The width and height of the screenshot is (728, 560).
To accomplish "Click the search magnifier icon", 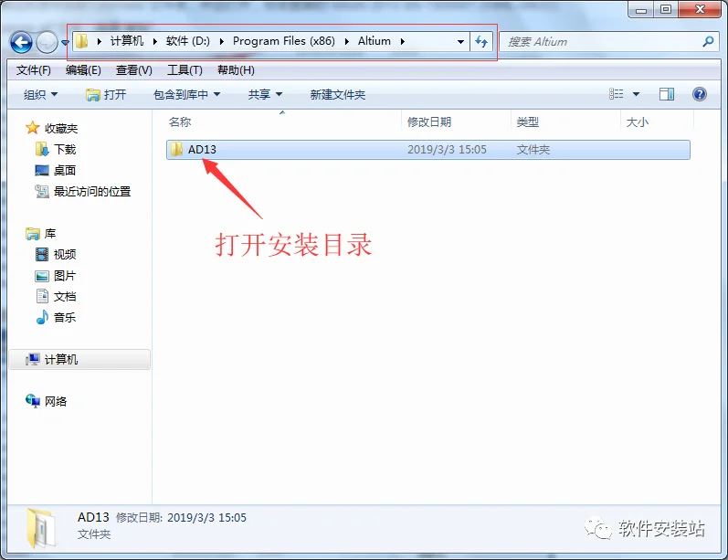I will [x=708, y=42].
